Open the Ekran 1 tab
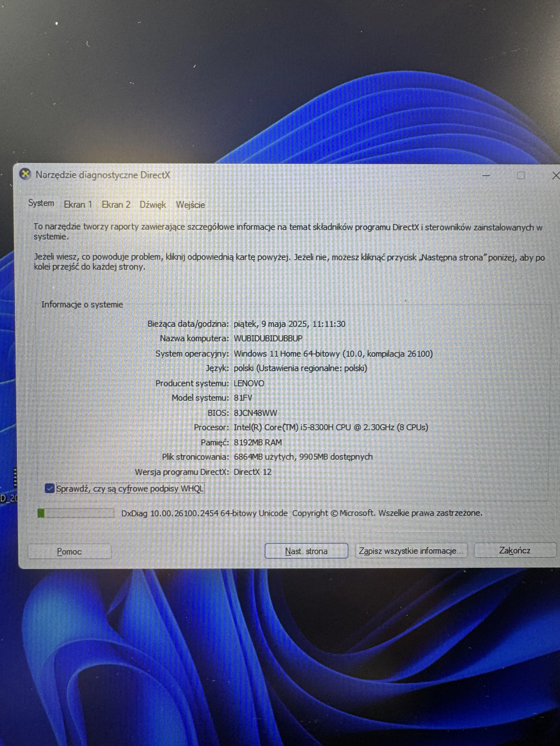Viewport: 560px width, 746px height. point(78,204)
